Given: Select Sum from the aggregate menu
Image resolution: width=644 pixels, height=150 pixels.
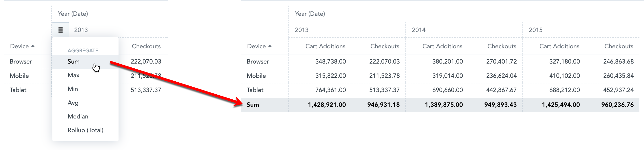Looking at the screenshot, I should (x=85, y=62).
